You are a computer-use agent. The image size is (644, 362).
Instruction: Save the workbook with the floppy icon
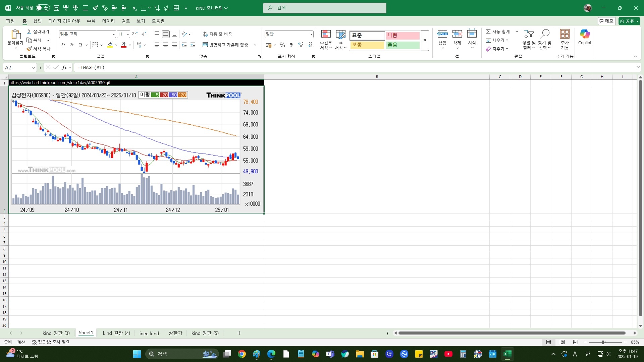click(56, 8)
